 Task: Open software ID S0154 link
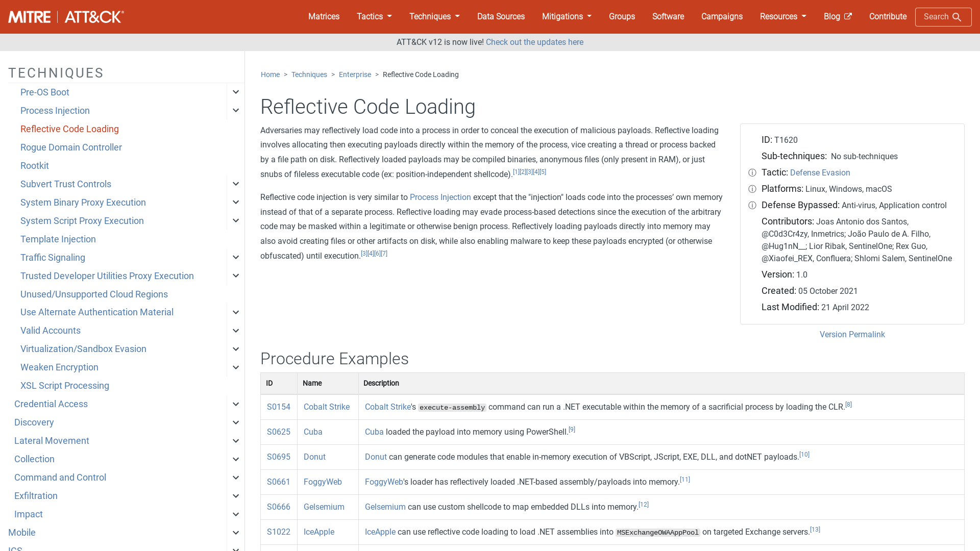click(279, 407)
